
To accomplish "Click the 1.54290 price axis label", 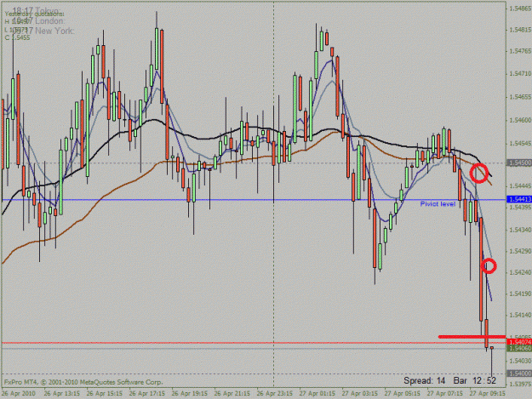I will (520, 251).
